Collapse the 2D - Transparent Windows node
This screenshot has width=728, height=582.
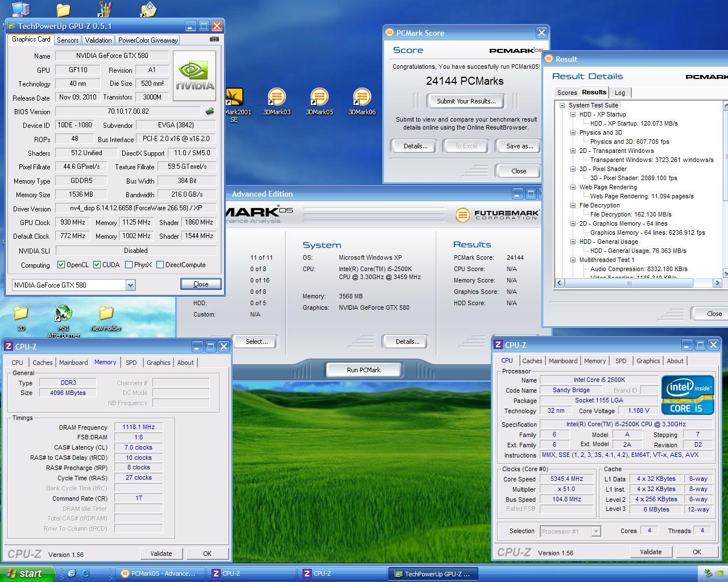pyautogui.click(x=573, y=151)
